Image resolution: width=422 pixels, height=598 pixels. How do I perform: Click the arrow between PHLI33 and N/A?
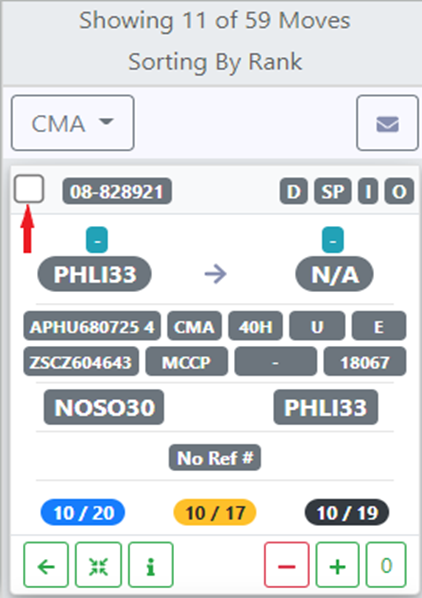click(x=216, y=274)
